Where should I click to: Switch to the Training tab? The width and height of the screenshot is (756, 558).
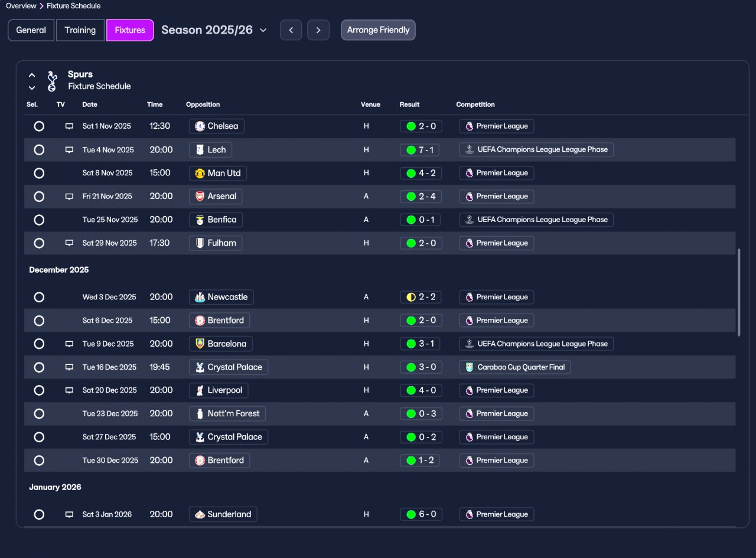click(x=80, y=30)
